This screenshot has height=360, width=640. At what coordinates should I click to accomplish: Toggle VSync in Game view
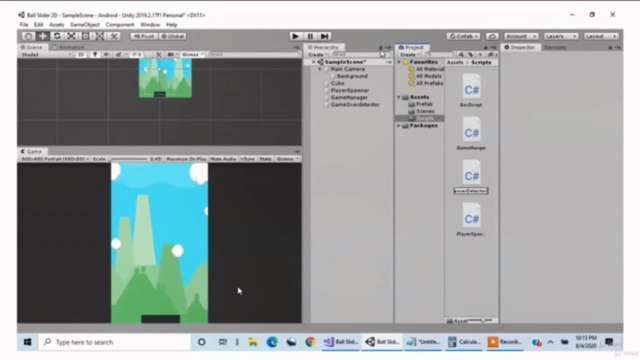248,159
